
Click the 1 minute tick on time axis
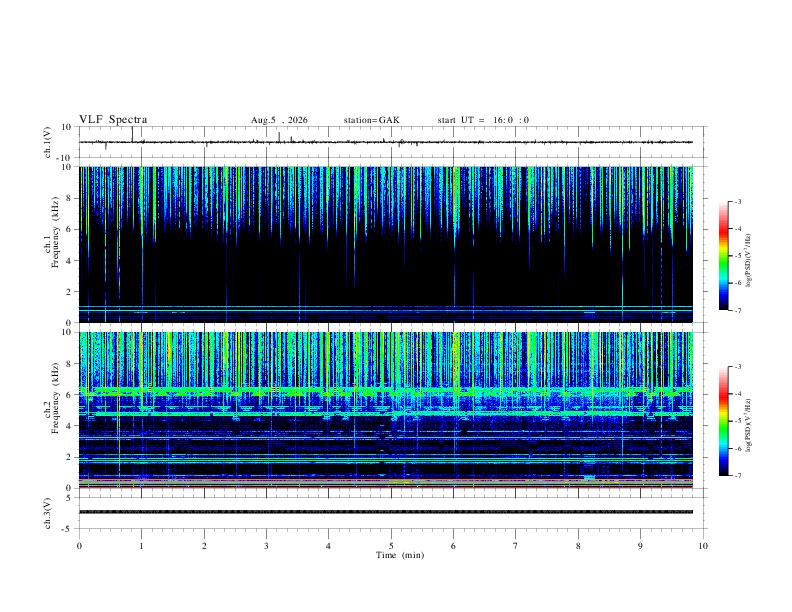click(x=141, y=546)
